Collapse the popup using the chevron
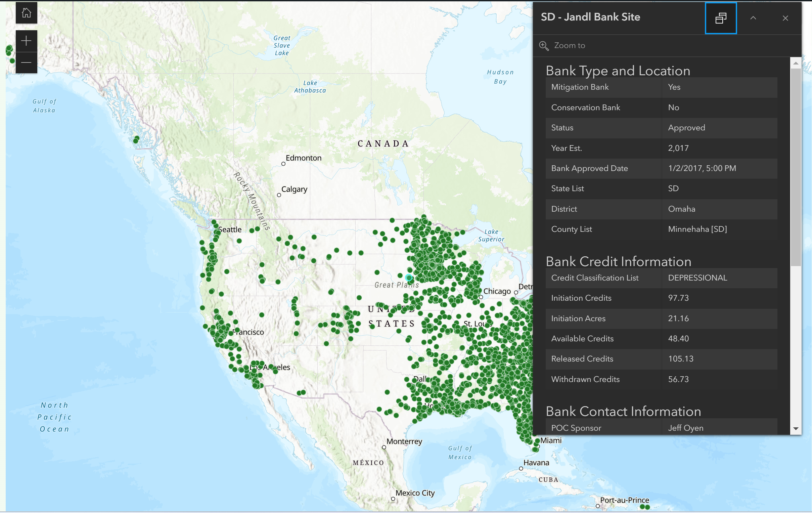Screen dimensions: 812x513 click(753, 18)
